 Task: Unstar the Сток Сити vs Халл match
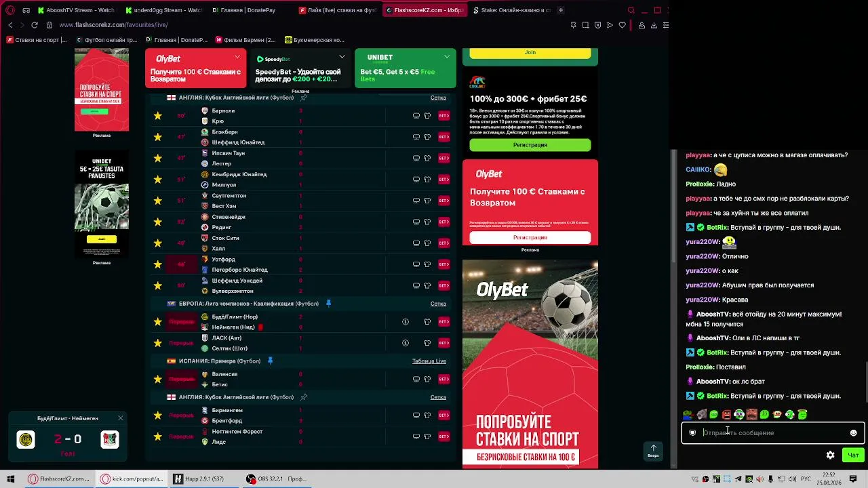(x=158, y=243)
